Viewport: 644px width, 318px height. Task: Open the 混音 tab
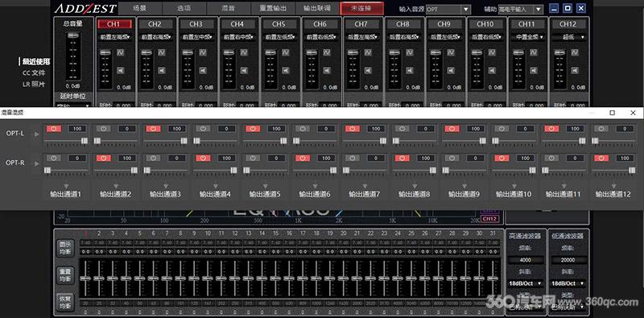229,8
